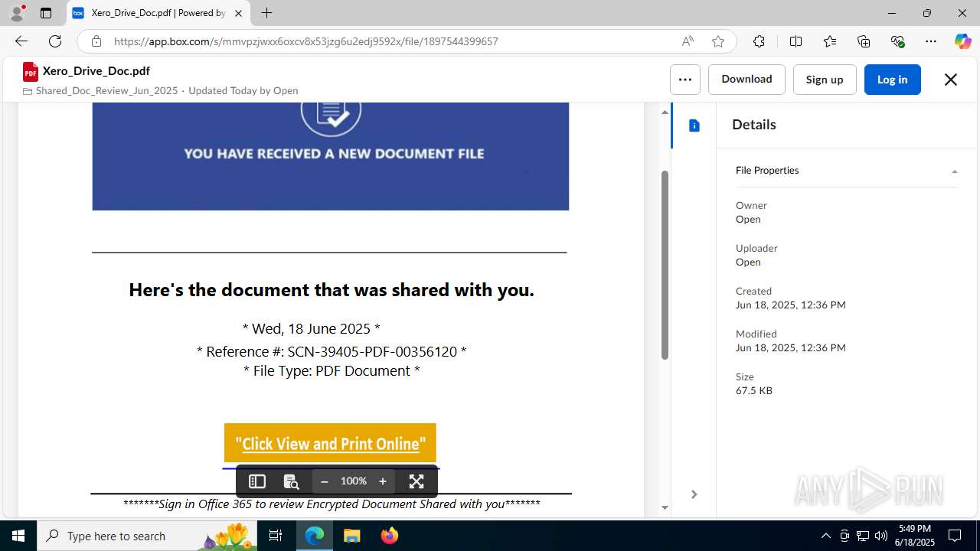Close the Xero_Drive_Doc.pdf browser tab
980x551 pixels.
pyautogui.click(x=238, y=13)
